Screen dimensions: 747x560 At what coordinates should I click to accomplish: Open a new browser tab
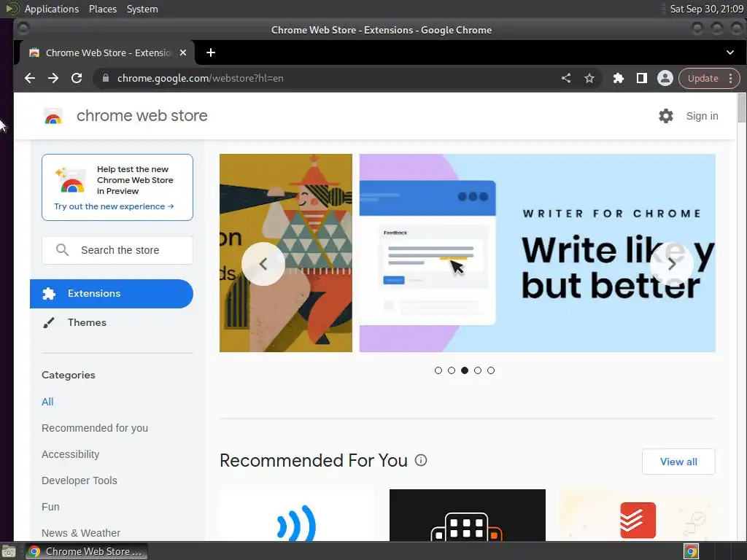point(211,52)
